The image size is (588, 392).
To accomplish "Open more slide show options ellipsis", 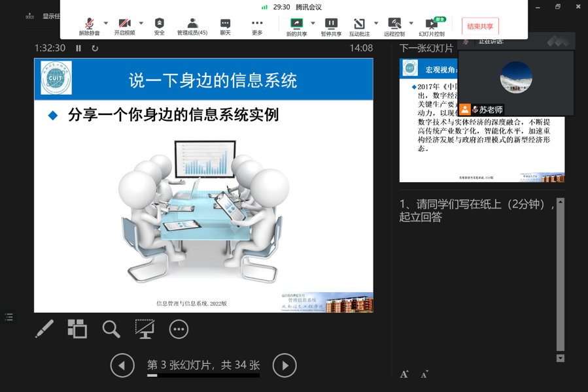I will tap(179, 329).
